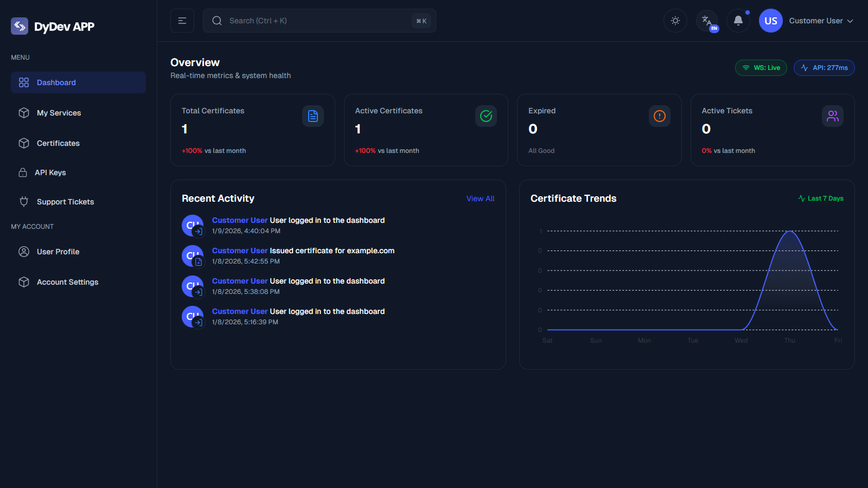
Task: Open Support Tickets from the menu
Action: (65, 202)
